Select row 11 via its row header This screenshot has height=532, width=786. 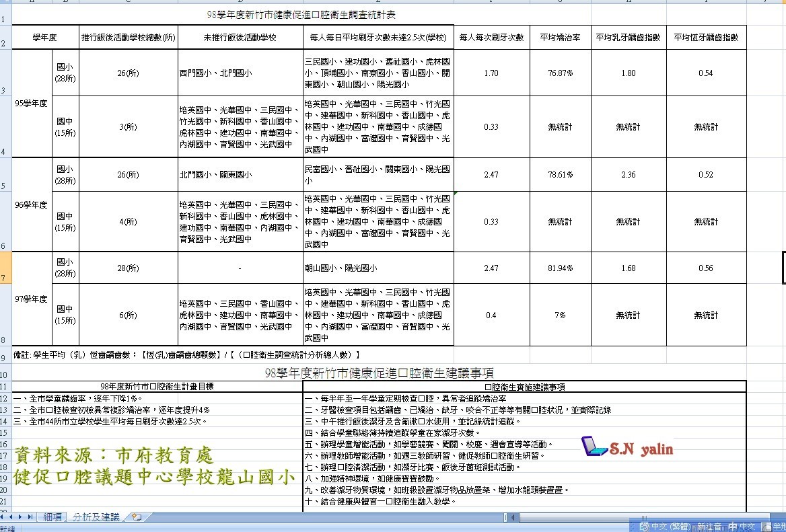(5, 386)
